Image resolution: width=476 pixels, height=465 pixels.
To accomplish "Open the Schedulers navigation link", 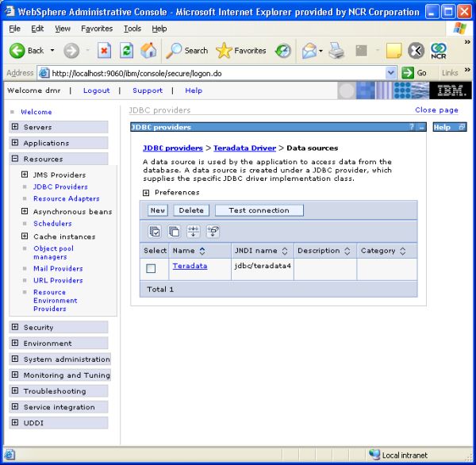I will point(52,223).
